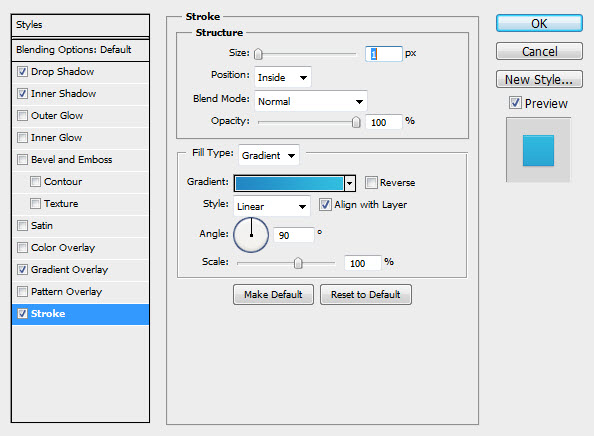This screenshot has height=436, width=594.
Task: Confirm with the OK button
Action: (539, 23)
